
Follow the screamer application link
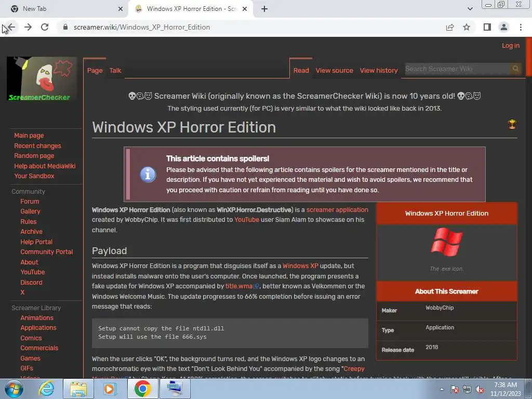(x=337, y=210)
